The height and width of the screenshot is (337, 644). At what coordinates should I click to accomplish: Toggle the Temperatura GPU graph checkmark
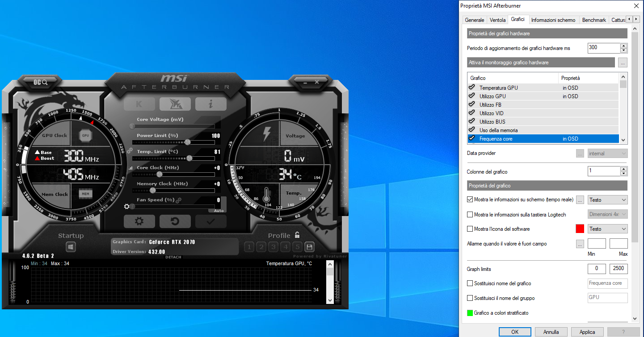click(x=471, y=87)
